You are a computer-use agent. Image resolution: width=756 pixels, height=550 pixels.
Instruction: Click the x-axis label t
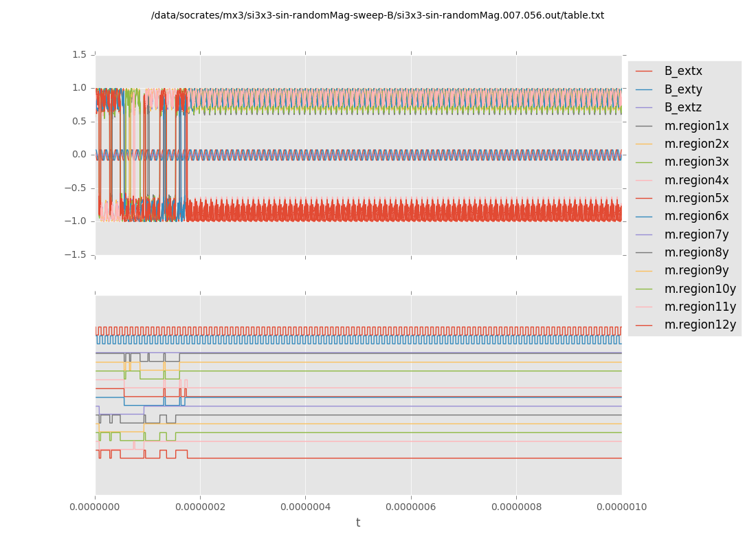tap(357, 523)
